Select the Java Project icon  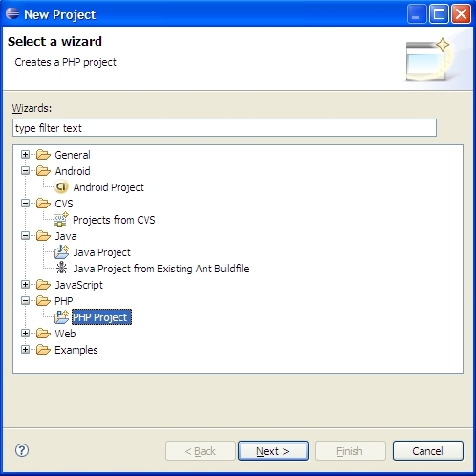61,252
